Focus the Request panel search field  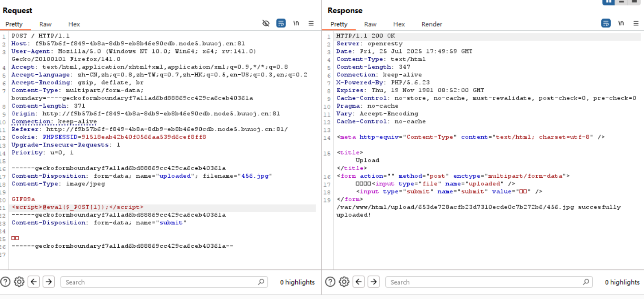coord(164,282)
